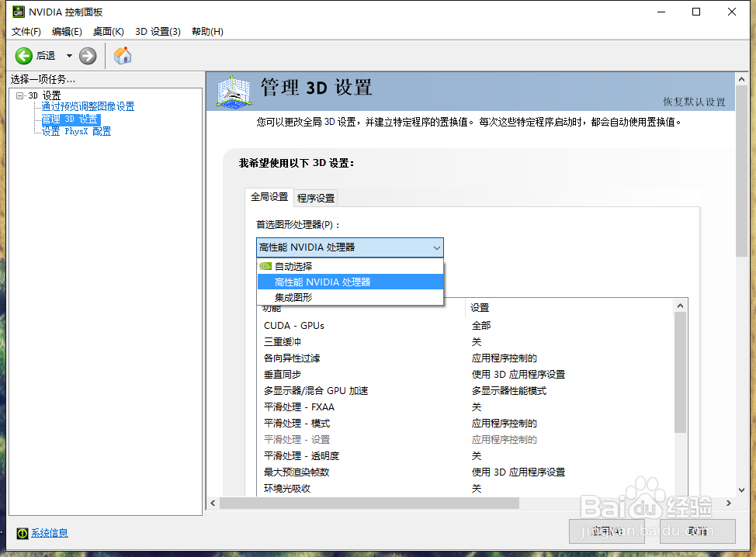Screen dimensions: 756x557
Task: Click the page scroll-up arrow
Action: (741, 79)
